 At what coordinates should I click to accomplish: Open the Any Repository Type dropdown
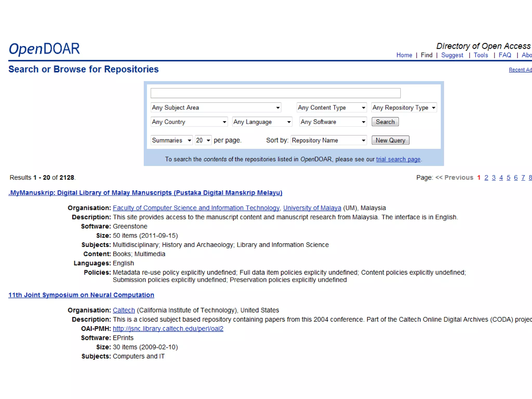click(404, 108)
